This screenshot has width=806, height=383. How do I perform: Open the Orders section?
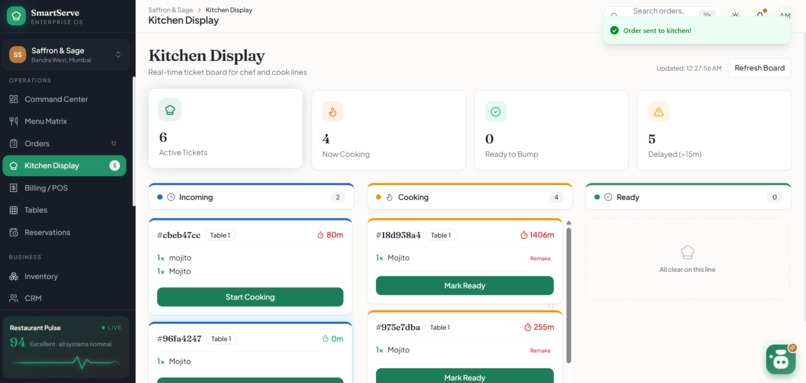(64, 143)
